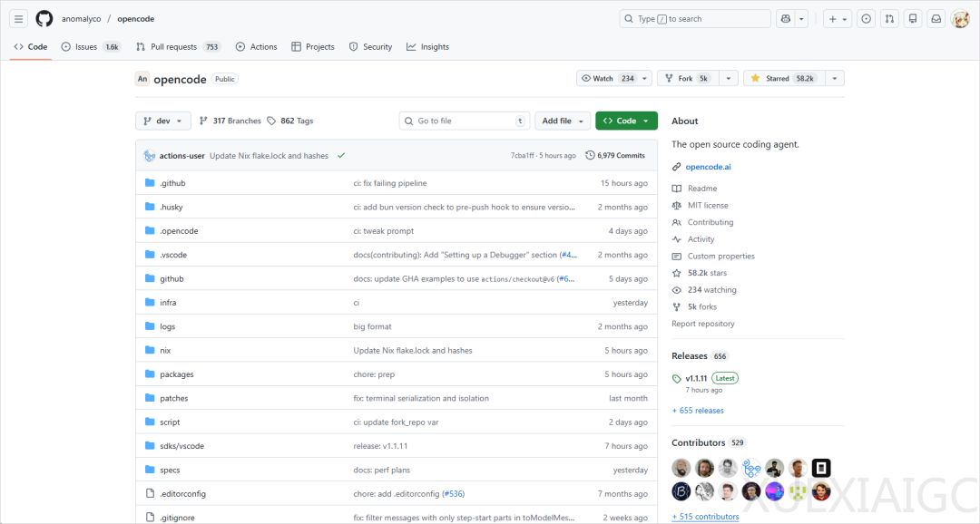Image resolution: width=980 pixels, height=524 pixels.
Task: Expand the Add file dropdown
Action: click(x=563, y=121)
